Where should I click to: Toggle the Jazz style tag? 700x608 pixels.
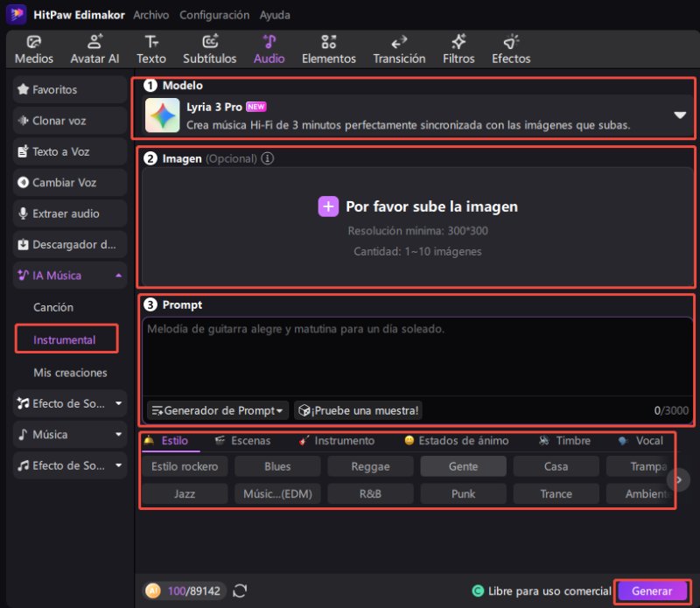point(185,493)
